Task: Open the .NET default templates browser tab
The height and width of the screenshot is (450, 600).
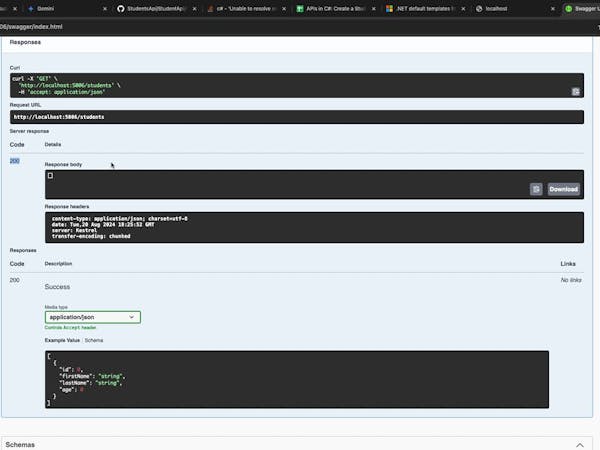Action: (423, 8)
